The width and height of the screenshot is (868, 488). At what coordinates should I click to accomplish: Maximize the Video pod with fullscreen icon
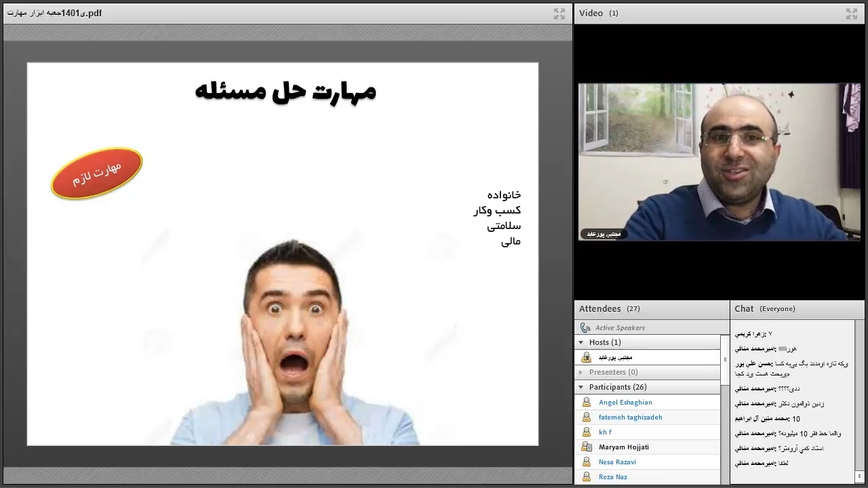pos(851,14)
